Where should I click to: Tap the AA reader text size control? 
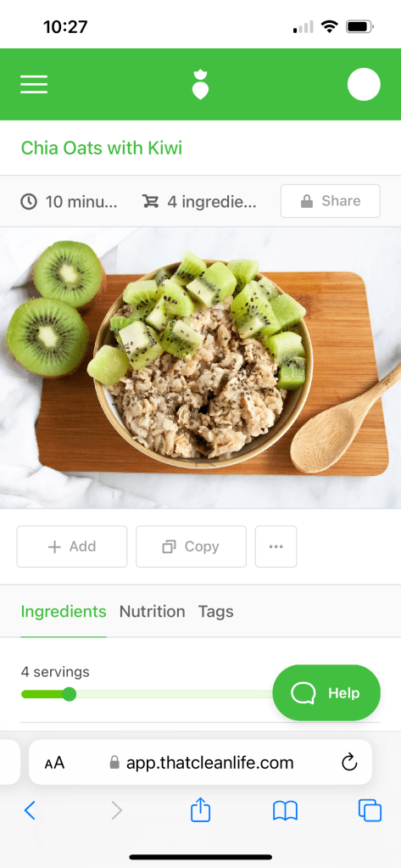coord(54,763)
